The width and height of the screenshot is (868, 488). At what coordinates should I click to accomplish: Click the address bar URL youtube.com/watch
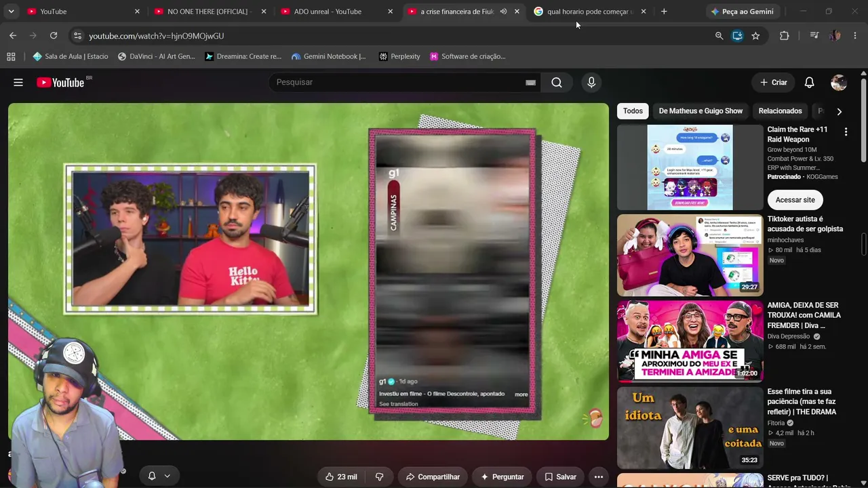coord(156,36)
